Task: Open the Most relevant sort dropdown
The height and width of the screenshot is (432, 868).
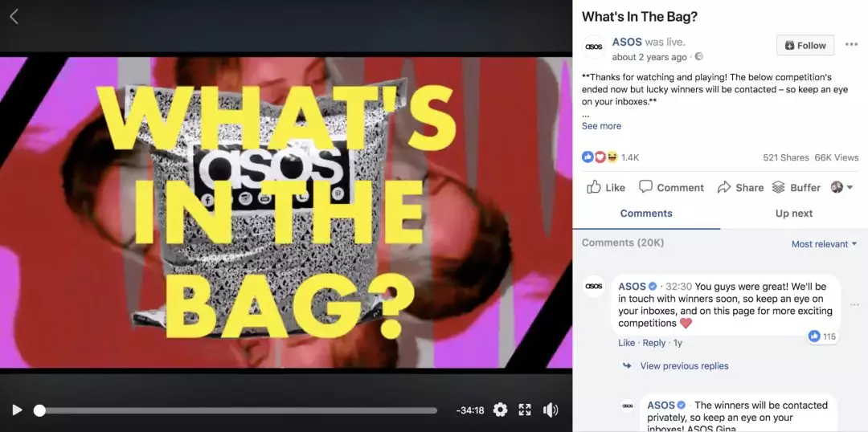Action: coord(824,244)
